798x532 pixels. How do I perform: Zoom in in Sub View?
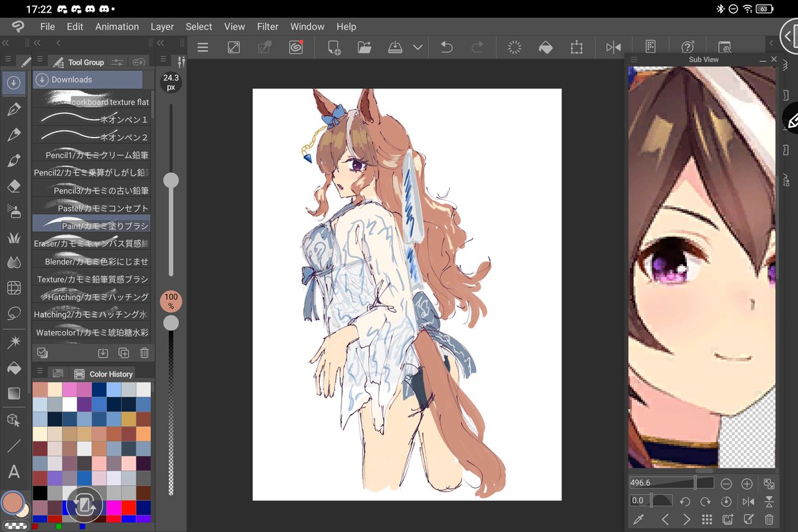tap(747, 483)
